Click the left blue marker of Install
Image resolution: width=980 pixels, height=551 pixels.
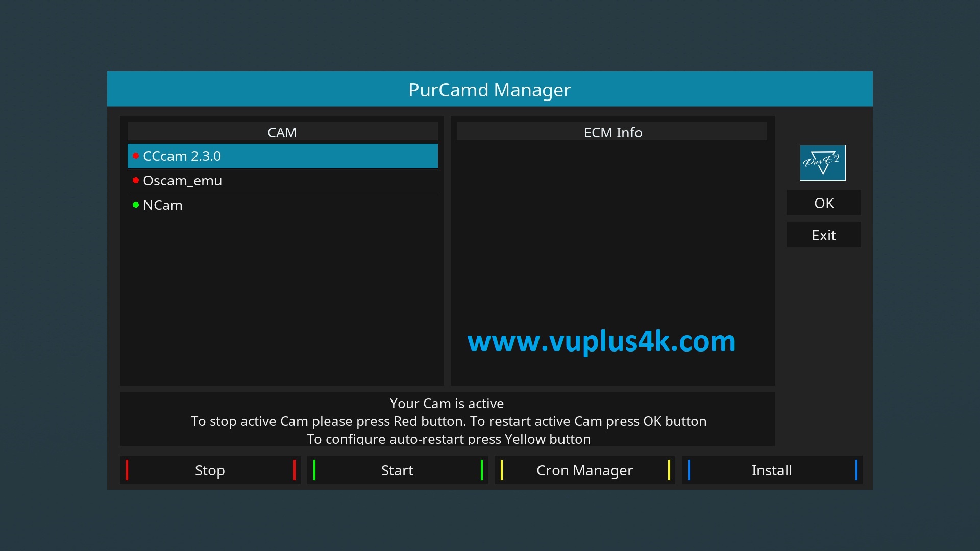689,470
